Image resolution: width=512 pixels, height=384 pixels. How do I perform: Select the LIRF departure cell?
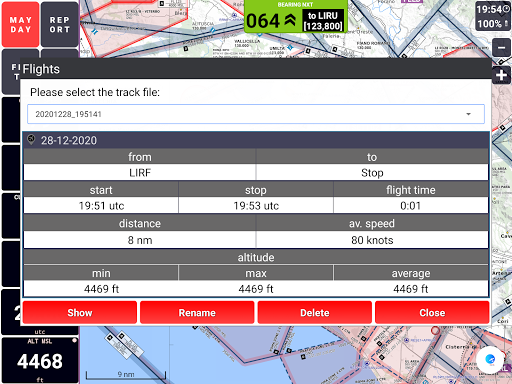coord(140,173)
